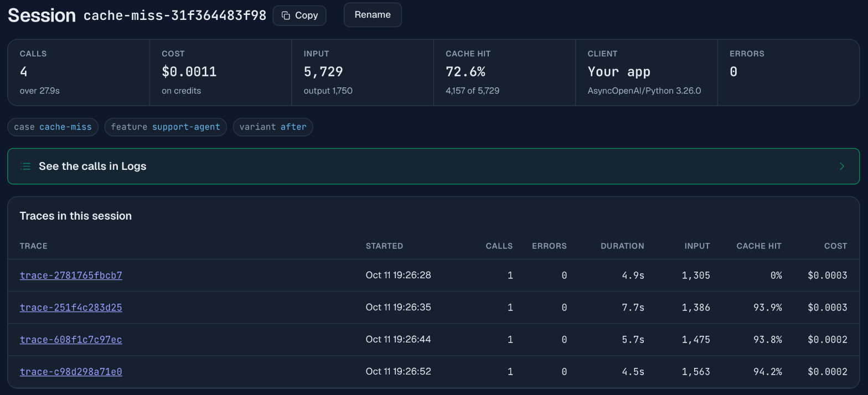Screen dimensions: 868x395
Task: Click the Copy button label
Action: click(307, 15)
